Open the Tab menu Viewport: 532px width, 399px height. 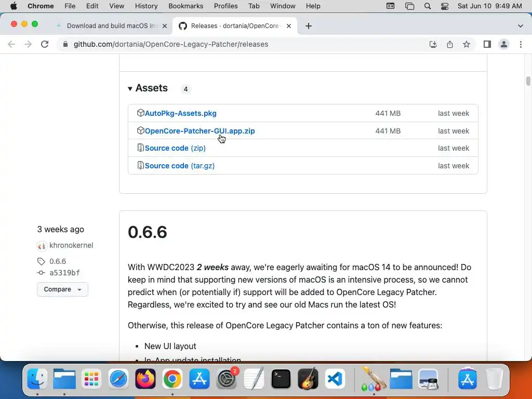[254, 6]
